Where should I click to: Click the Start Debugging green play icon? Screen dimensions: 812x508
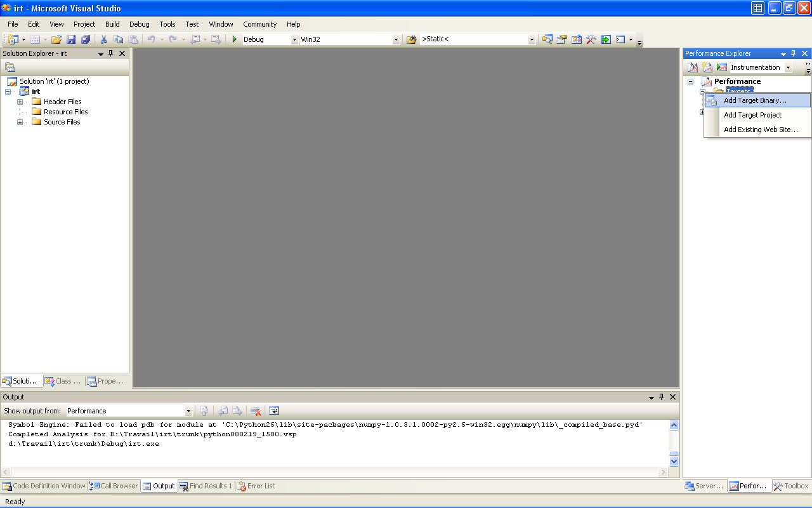pos(235,39)
